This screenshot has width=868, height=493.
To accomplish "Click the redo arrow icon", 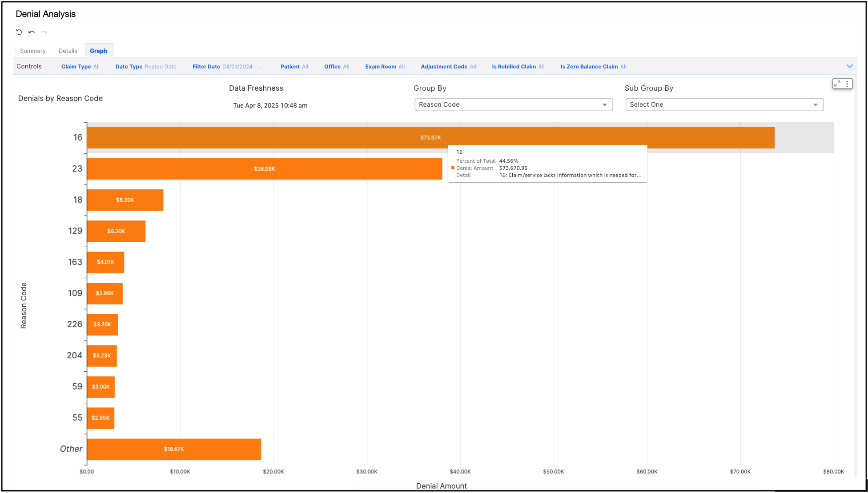I will coord(44,32).
